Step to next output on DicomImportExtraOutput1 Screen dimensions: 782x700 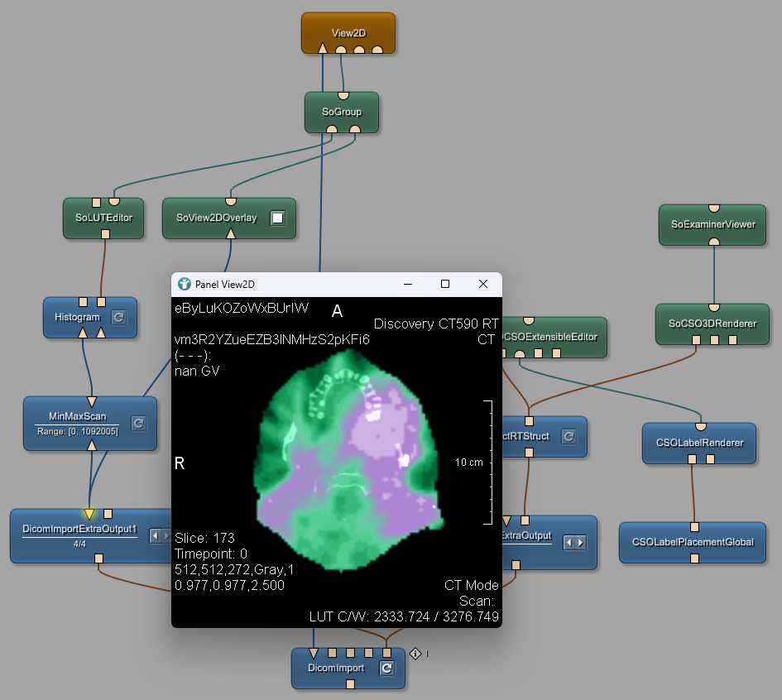[165, 537]
